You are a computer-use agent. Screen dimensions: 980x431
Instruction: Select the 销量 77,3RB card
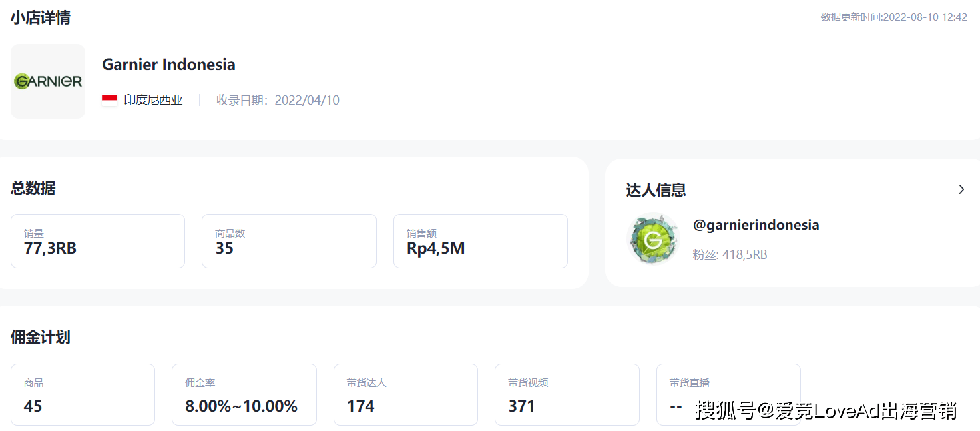(98, 241)
